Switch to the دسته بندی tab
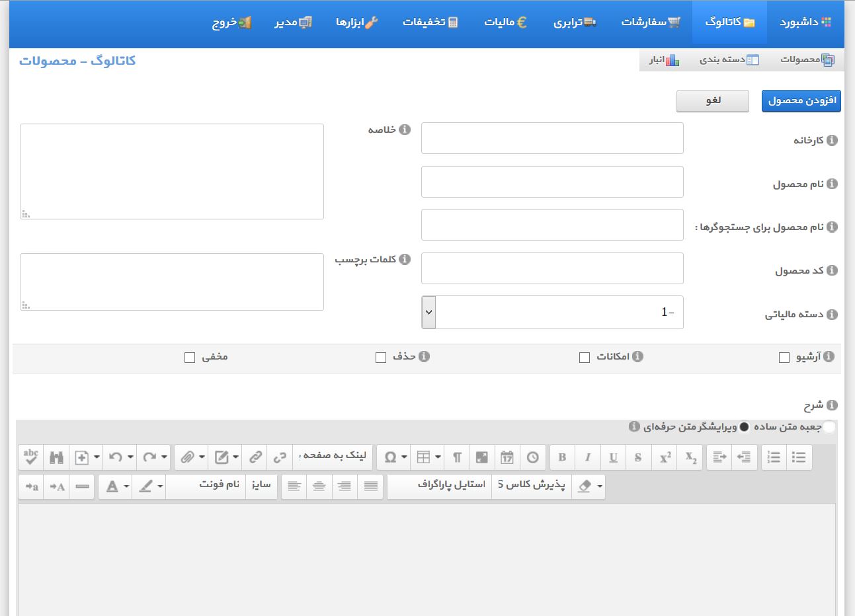Viewport: 855px width, 616px height. (x=729, y=59)
